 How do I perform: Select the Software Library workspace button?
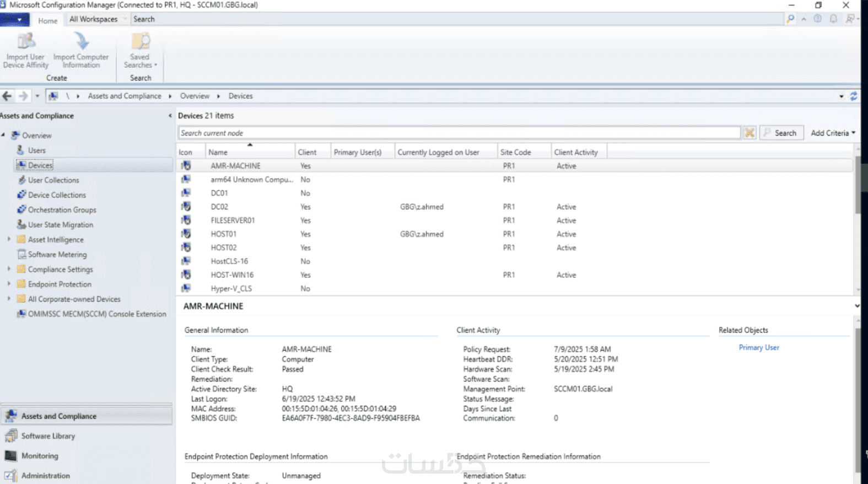[87, 436]
